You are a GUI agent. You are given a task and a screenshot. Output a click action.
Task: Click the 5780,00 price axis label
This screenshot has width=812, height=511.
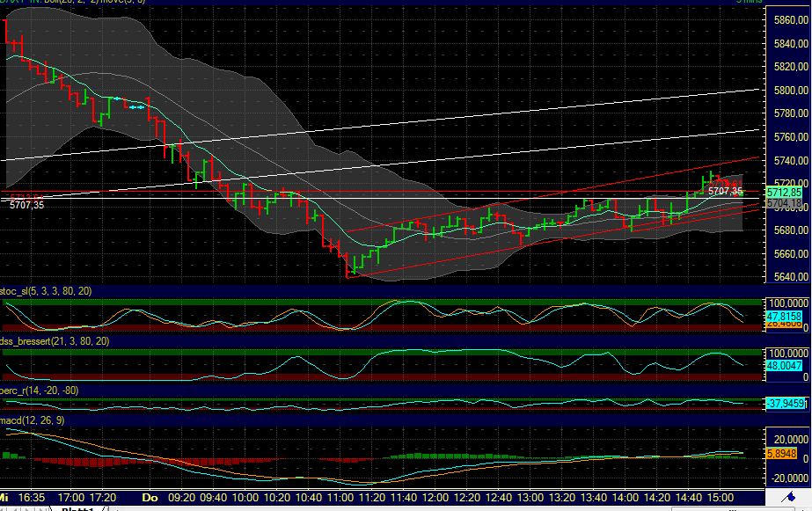tap(791, 113)
